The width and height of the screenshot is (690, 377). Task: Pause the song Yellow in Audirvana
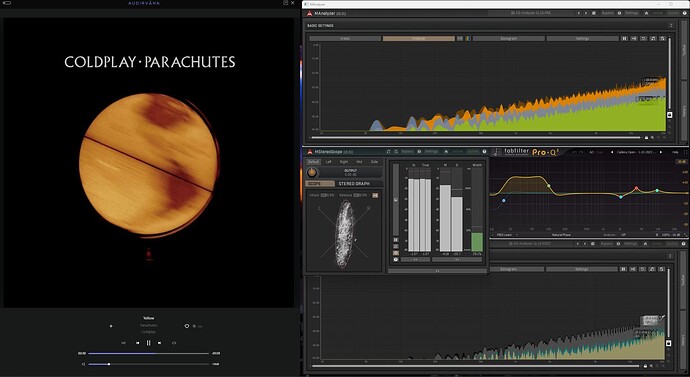[148, 343]
